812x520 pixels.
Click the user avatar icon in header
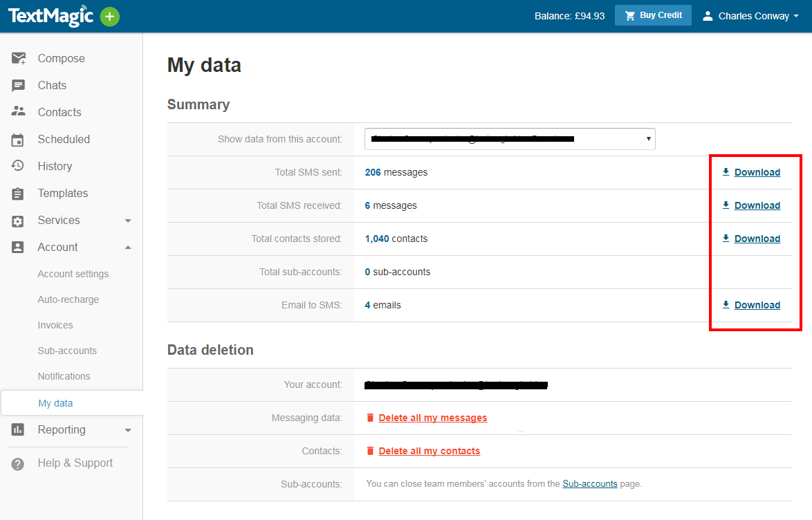[708, 16]
